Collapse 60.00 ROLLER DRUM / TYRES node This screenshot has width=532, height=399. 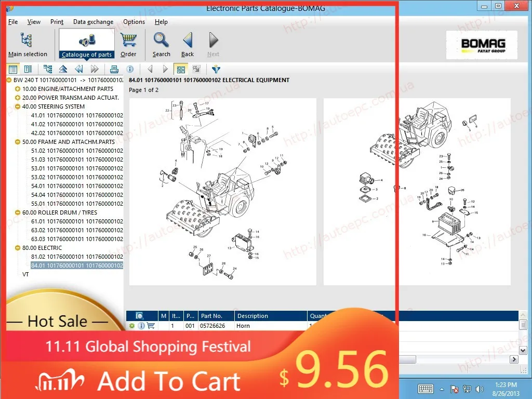point(18,212)
